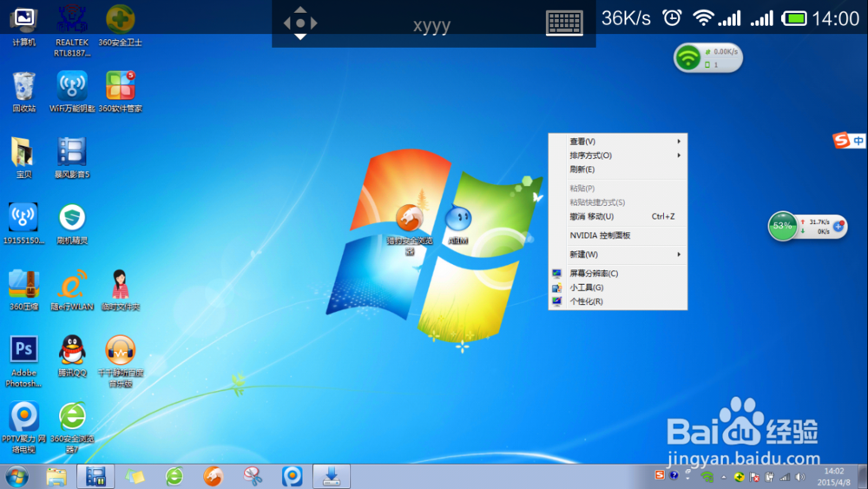Click the Windows Start orb
Screen dimensions: 868x489
[16, 476]
